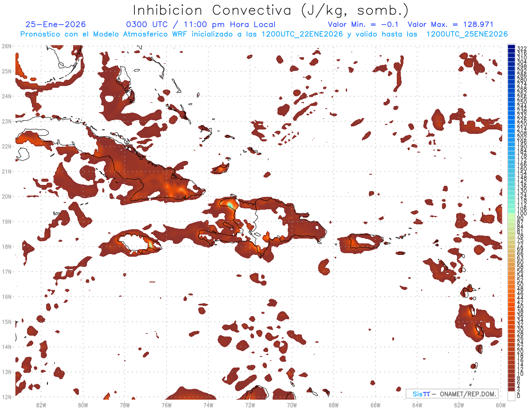Click the 25N latitude label
Image resolution: width=532 pixels, height=411 pixels.
pyautogui.click(x=7, y=71)
